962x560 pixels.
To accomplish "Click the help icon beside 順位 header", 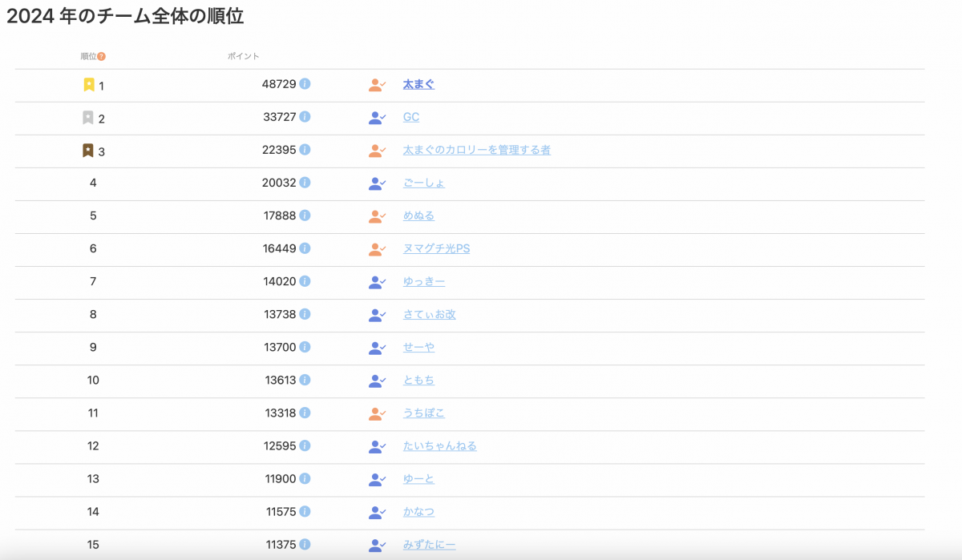I will pos(102,56).
